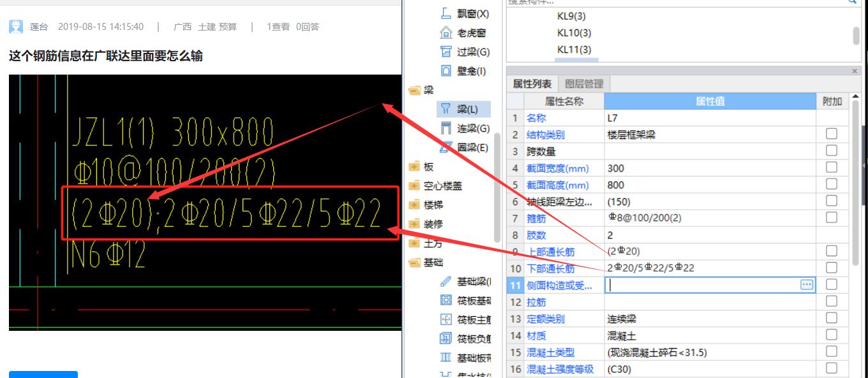Tick 附加 checkbox for 箍筋 row
Viewport: 868px width, 378px height.
[x=832, y=217]
